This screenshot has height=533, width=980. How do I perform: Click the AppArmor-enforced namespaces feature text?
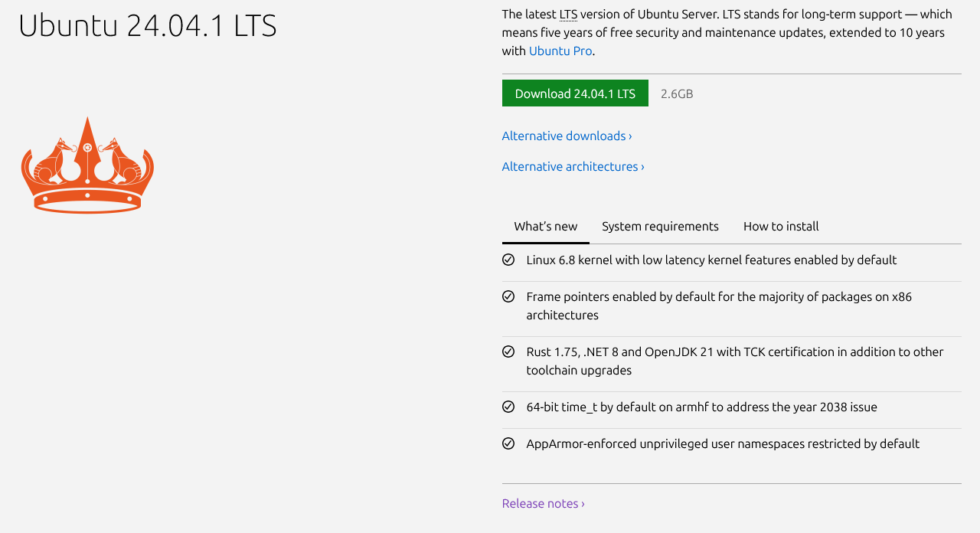723,443
